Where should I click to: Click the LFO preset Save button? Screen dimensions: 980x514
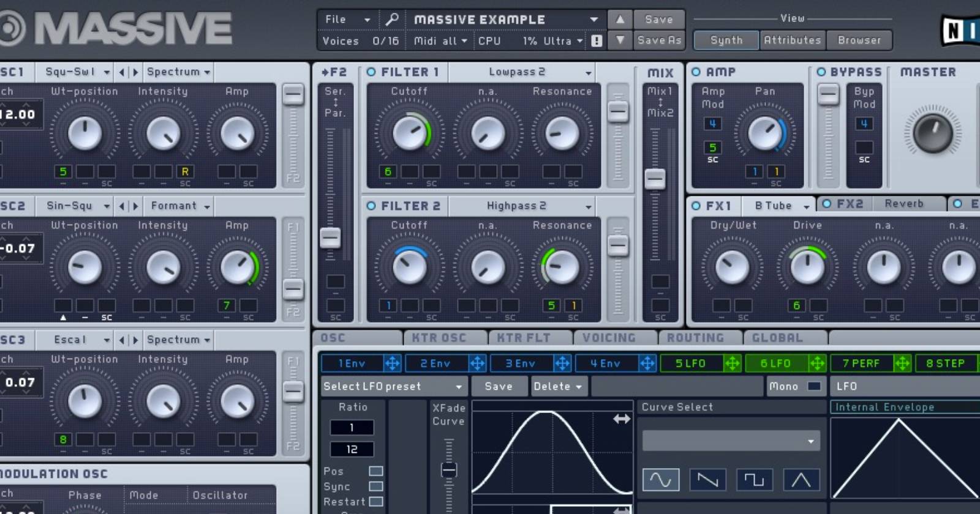[x=499, y=386]
